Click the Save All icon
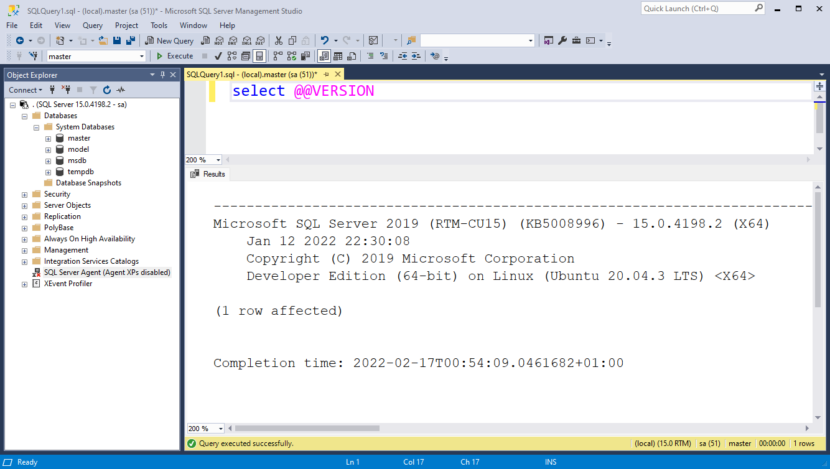830x469 pixels. tap(130, 40)
